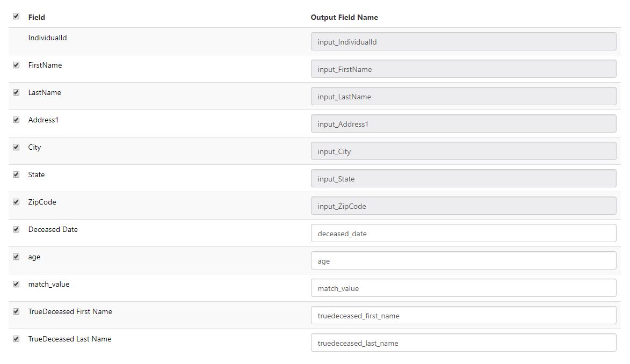
Task: Uncheck the LastName field checkbox
Action: 16,92
